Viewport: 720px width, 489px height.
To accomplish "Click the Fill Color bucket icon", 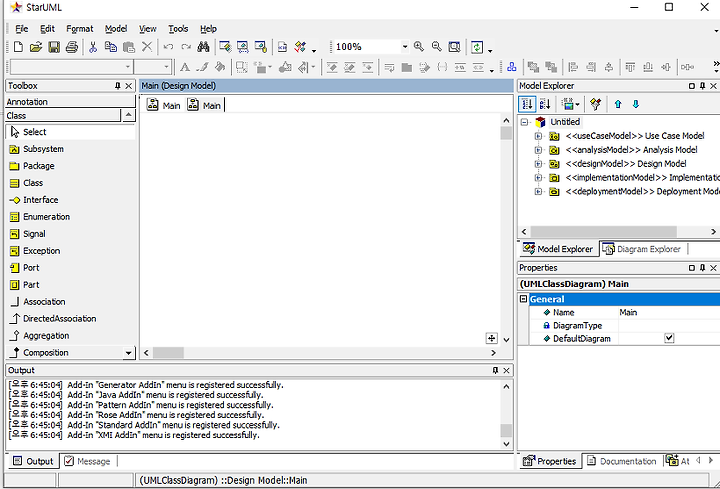I will [220, 67].
